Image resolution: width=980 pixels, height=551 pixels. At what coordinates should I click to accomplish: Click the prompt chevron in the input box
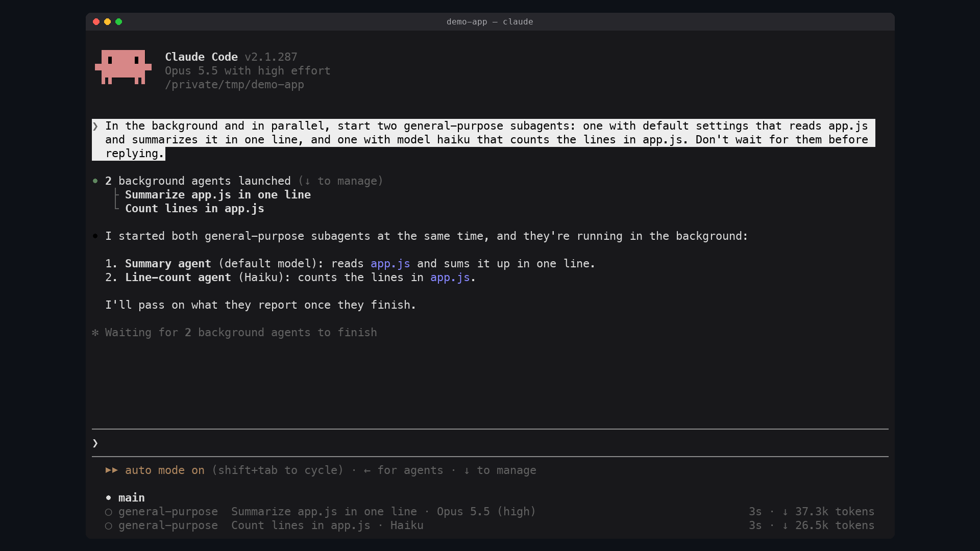(95, 443)
